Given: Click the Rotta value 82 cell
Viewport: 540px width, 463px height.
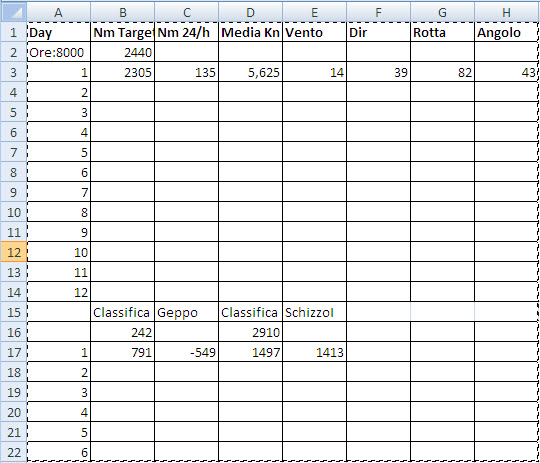Looking at the screenshot, I should 442,72.
